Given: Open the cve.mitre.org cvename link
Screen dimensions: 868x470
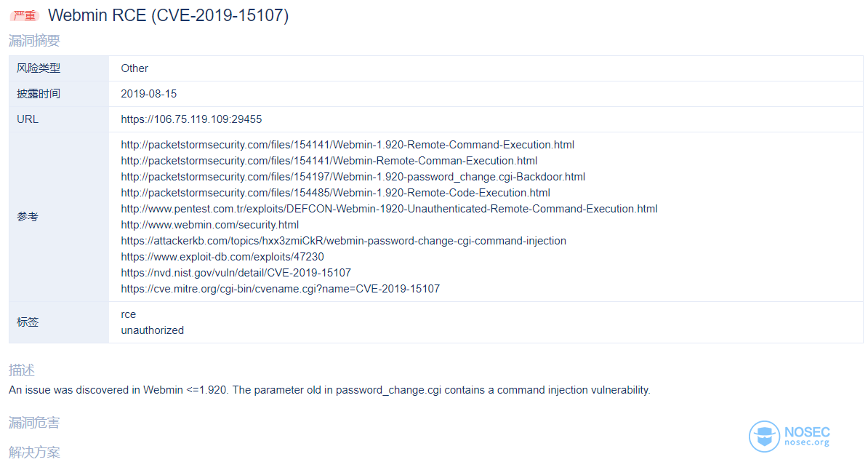Looking at the screenshot, I should (281, 290).
